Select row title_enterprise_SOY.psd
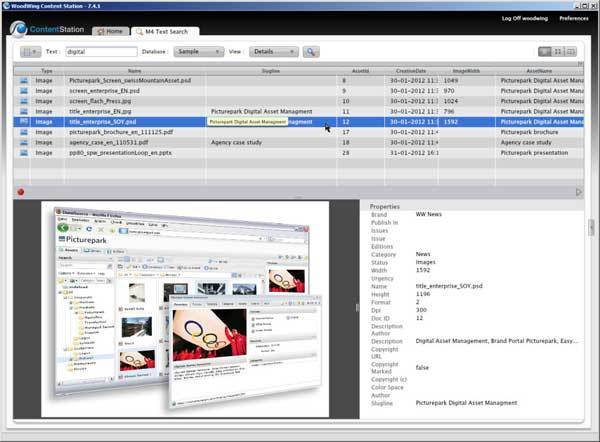The image size is (600, 442). [298, 122]
